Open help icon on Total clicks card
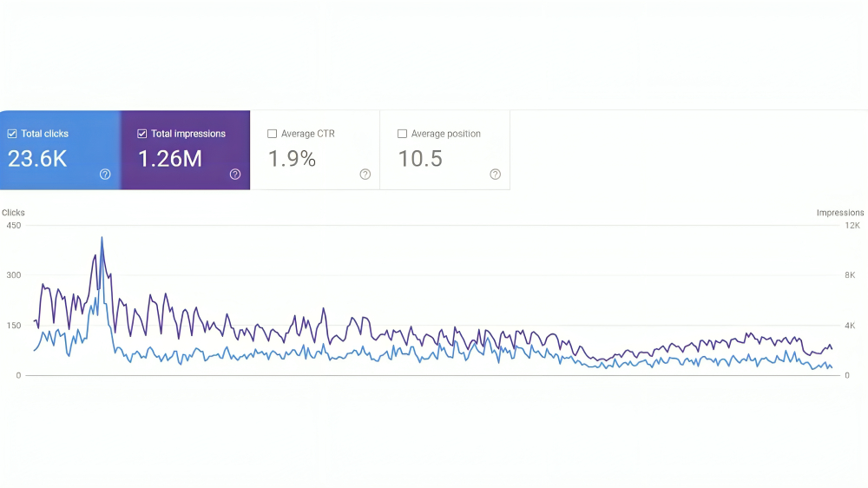The height and width of the screenshot is (488, 868). pyautogui.click(x=105, y=174)
